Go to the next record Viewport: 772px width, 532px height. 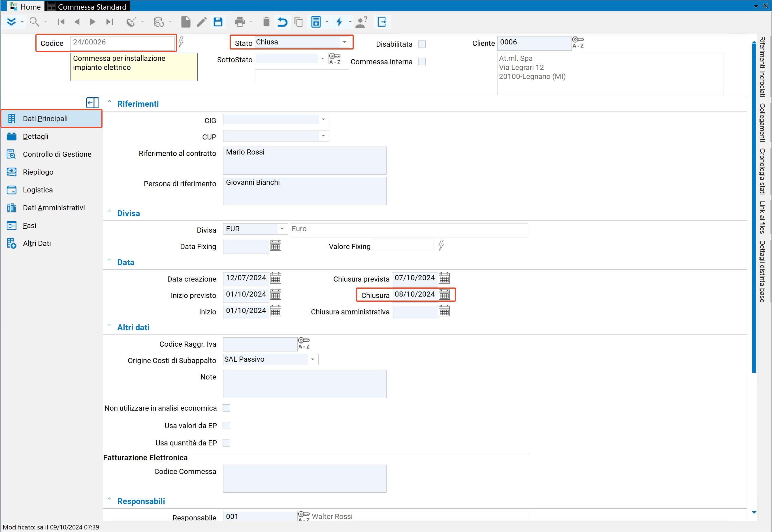93,22
